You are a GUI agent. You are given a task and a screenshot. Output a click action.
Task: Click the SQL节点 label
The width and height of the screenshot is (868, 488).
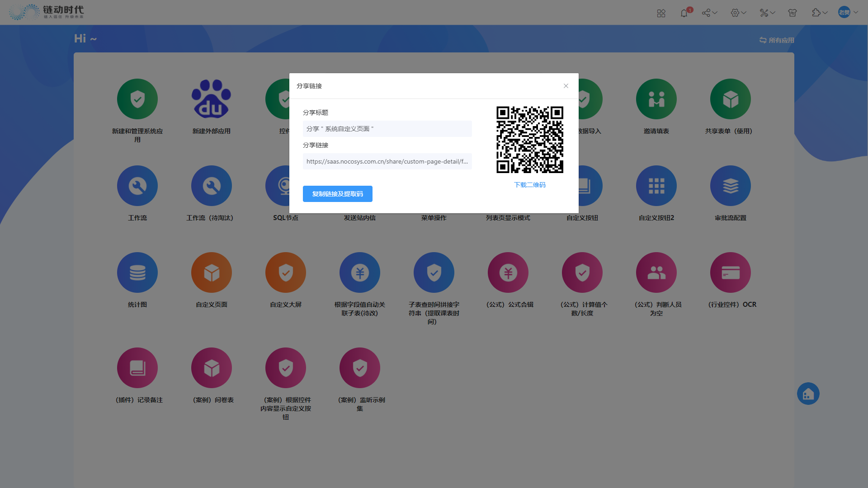tap(286, 218)
